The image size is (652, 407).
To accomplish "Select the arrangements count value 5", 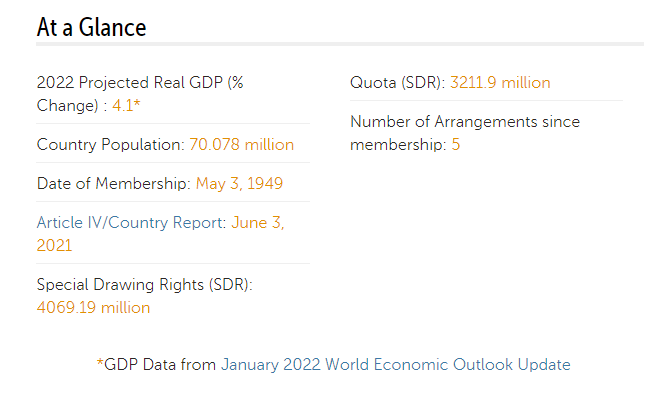I will [x=456, y=145].
